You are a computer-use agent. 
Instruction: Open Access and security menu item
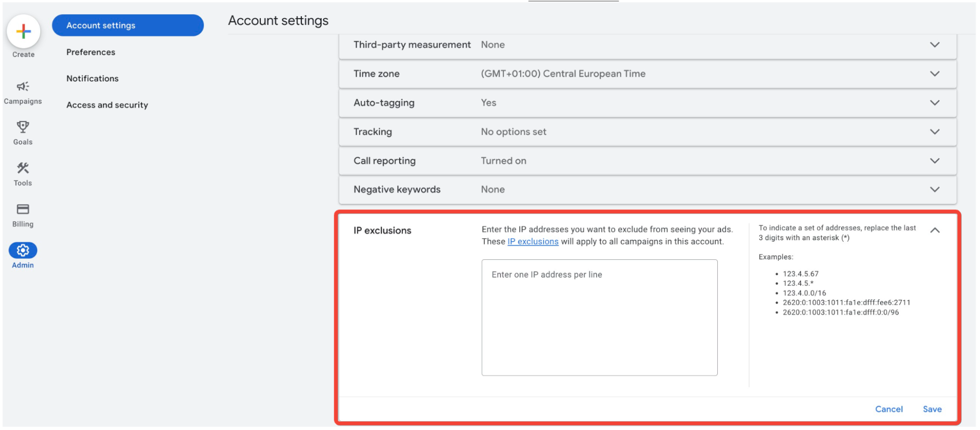(107, 105)
